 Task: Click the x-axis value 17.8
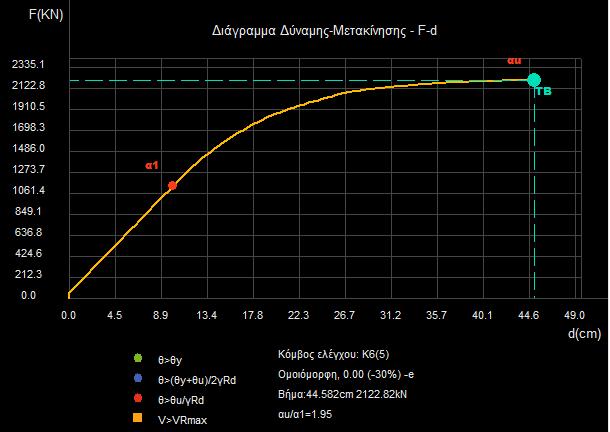[x=252, y=315]
